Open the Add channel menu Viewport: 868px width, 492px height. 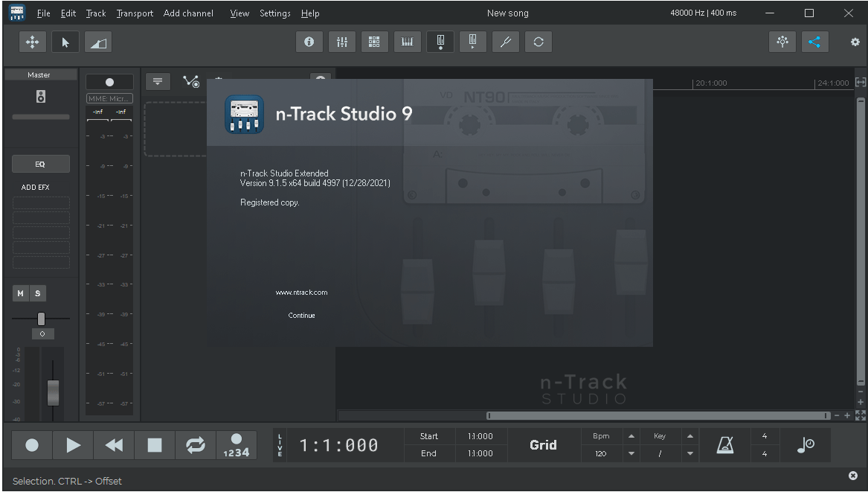point(188,13)
